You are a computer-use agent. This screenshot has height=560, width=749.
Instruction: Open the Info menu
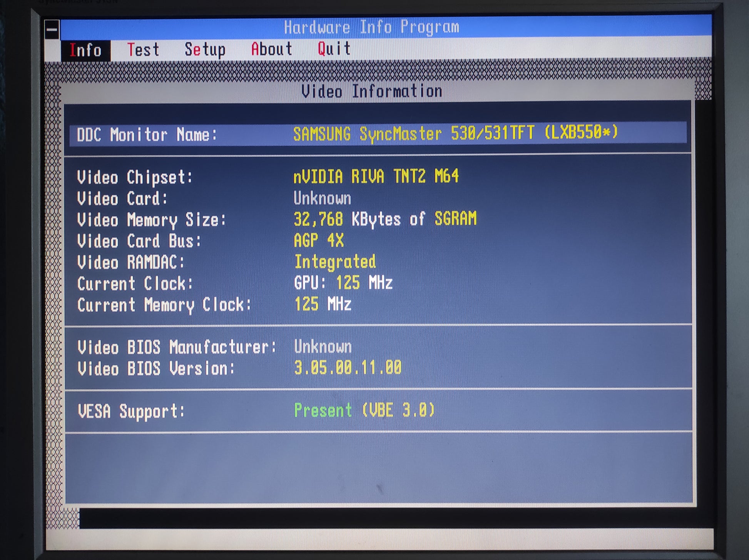(85, 50)
